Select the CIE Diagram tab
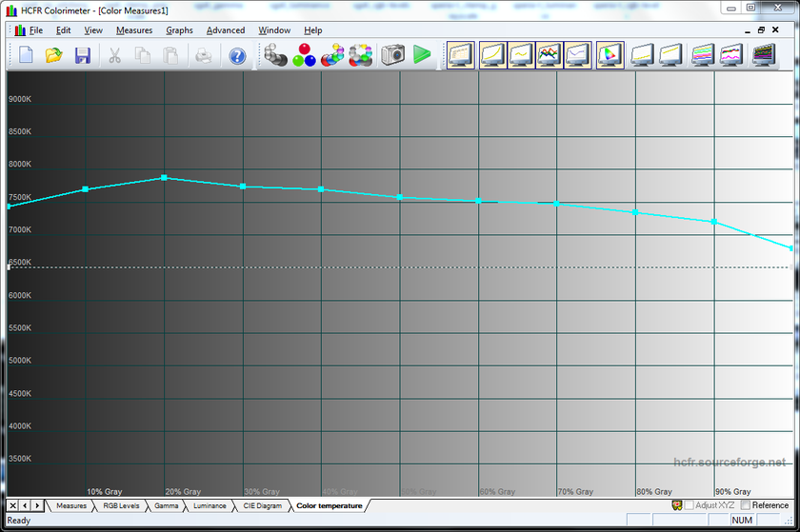The width and height of the screenshot is (800, 532). click(x=263, y=505)
